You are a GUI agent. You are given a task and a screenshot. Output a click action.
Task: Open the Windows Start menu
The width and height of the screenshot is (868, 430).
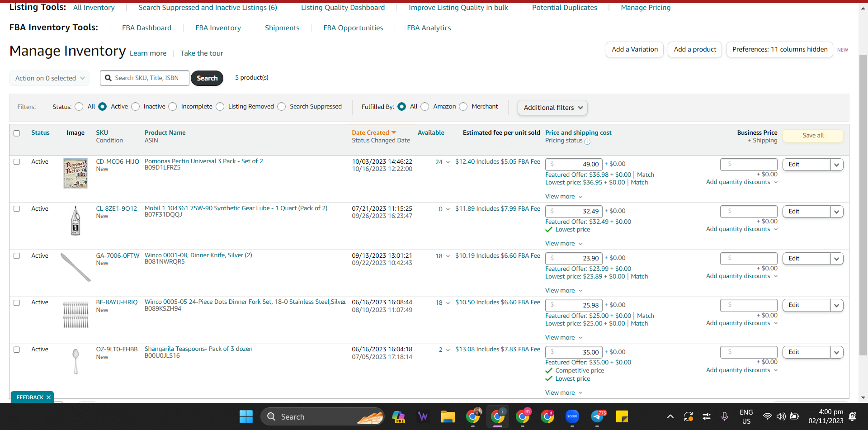pyautogui.click(x=246, y=416)
